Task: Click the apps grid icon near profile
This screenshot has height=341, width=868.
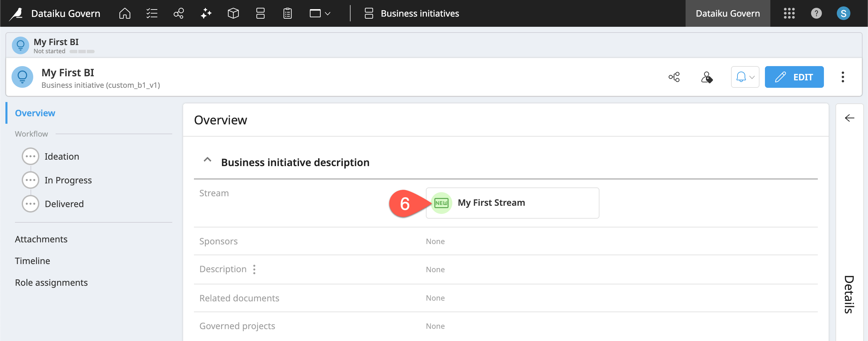Action: [x=789, y=13]
